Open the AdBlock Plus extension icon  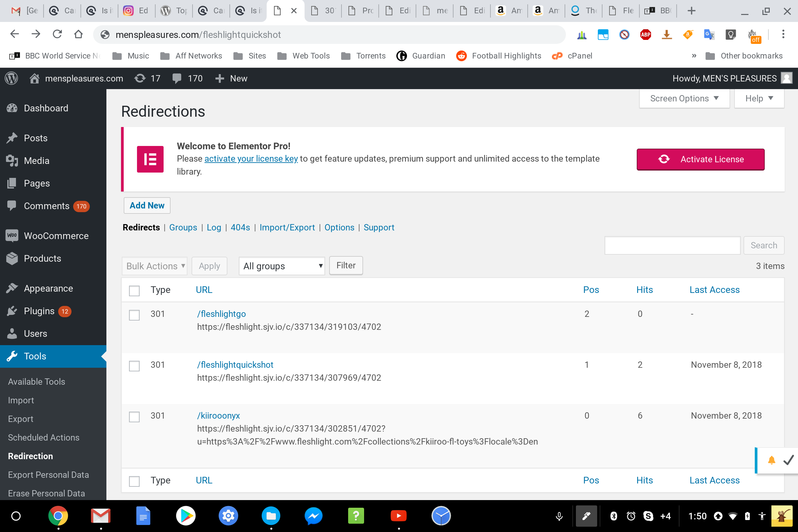645,34
